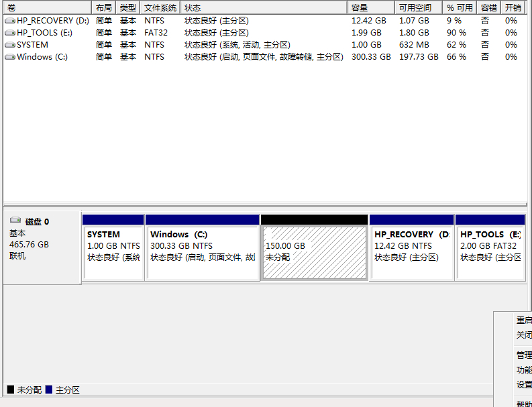The width and height of the screenshot is (532, 407).
Task: Select the HP_TOOLS 2.00 GB FAT32 partition block
Action: coord(490,247)
